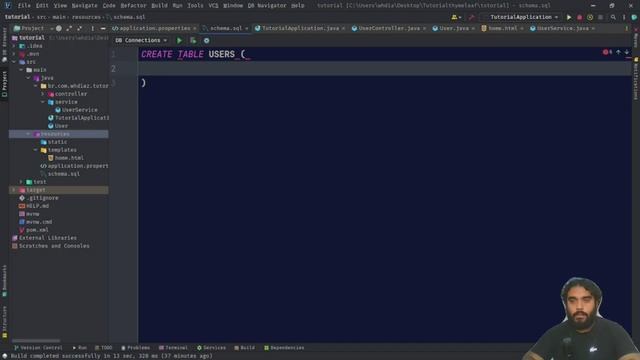This screenshot has height=360, width=640.
Task: Open the DB Connections dropdown
Action: pos(141,40)
